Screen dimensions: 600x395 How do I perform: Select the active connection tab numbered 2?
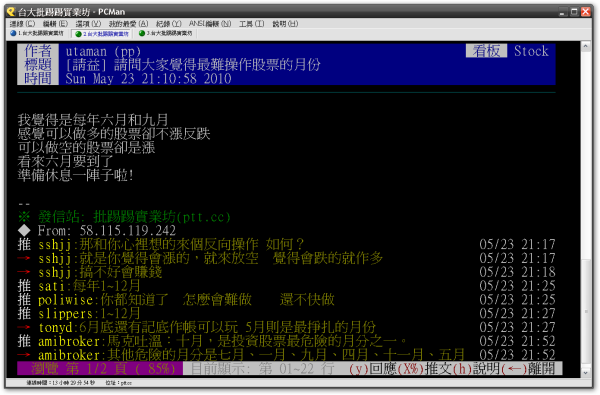point(102,34)
